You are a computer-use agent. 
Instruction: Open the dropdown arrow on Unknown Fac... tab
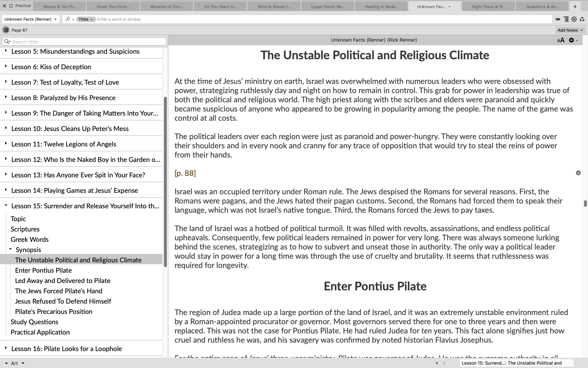point(449,7)
